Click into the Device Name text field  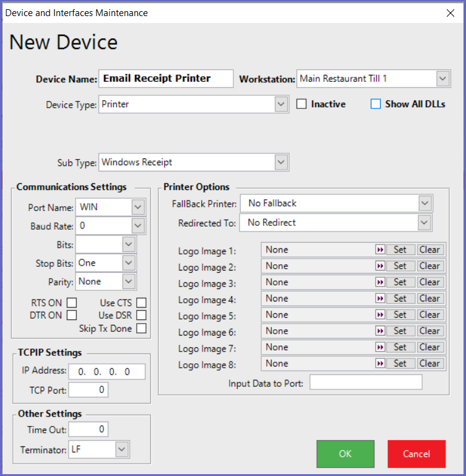pos(166,79)
